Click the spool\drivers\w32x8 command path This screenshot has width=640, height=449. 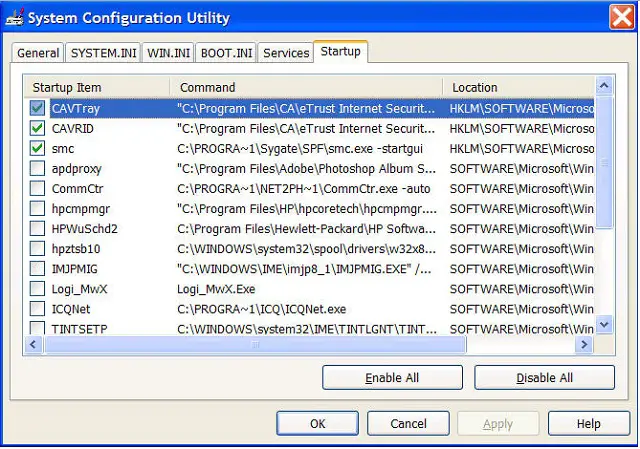coord(307,249)
